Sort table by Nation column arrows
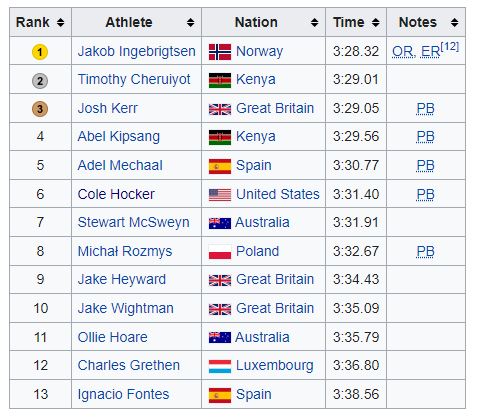 click(314, 23)
